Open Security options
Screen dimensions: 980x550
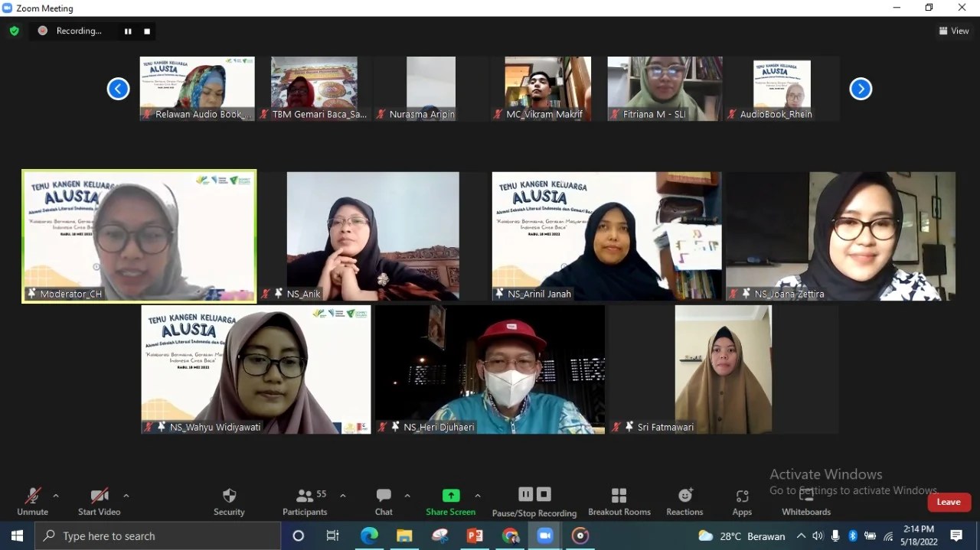click(x=229, y=502)
